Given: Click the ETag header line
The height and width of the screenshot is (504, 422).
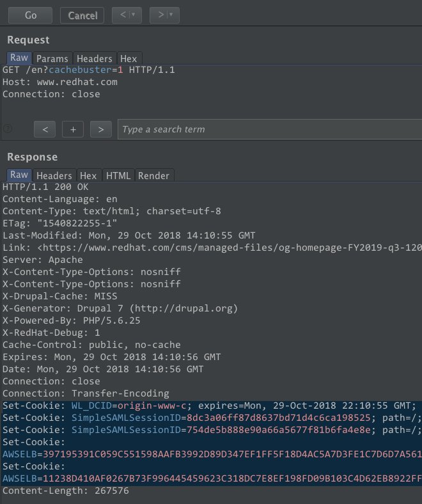Looking at the screenshot, I should click(60, 223).
